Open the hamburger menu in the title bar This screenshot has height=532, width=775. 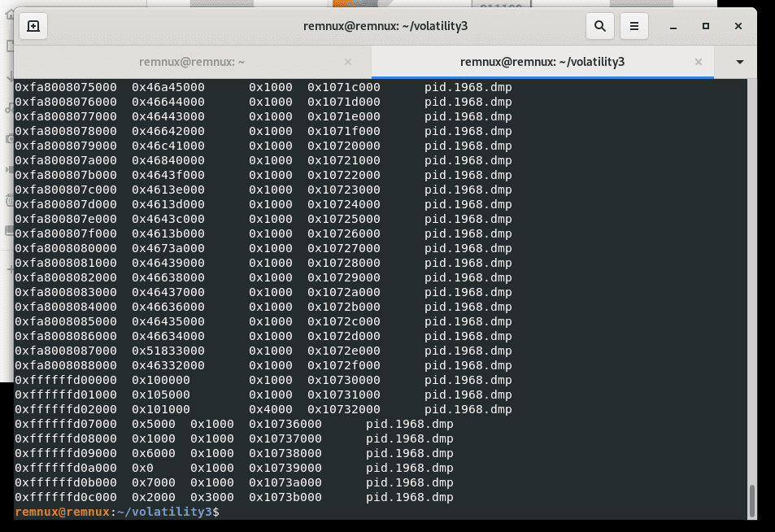[634, 26]
